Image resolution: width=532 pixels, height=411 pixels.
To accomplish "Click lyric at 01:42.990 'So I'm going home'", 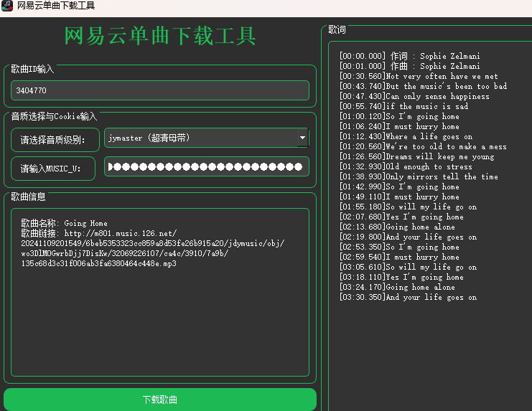I will (399, 186).
